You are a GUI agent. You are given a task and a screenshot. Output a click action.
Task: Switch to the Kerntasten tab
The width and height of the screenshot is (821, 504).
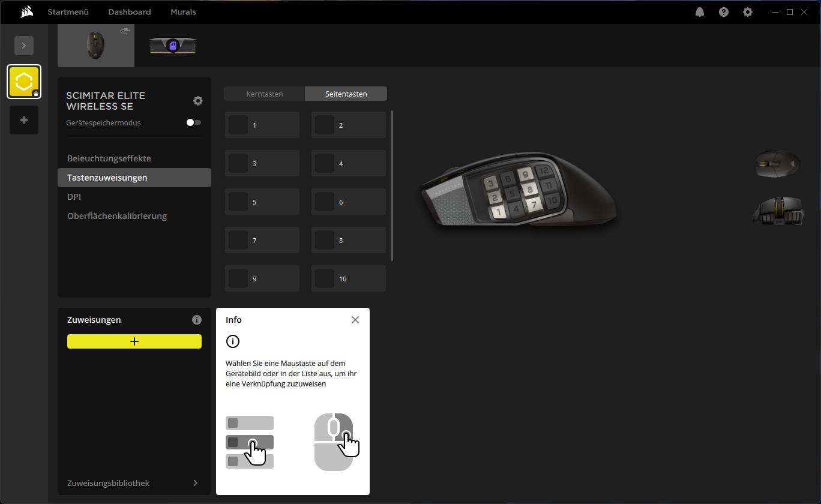[x=265, y=94]
